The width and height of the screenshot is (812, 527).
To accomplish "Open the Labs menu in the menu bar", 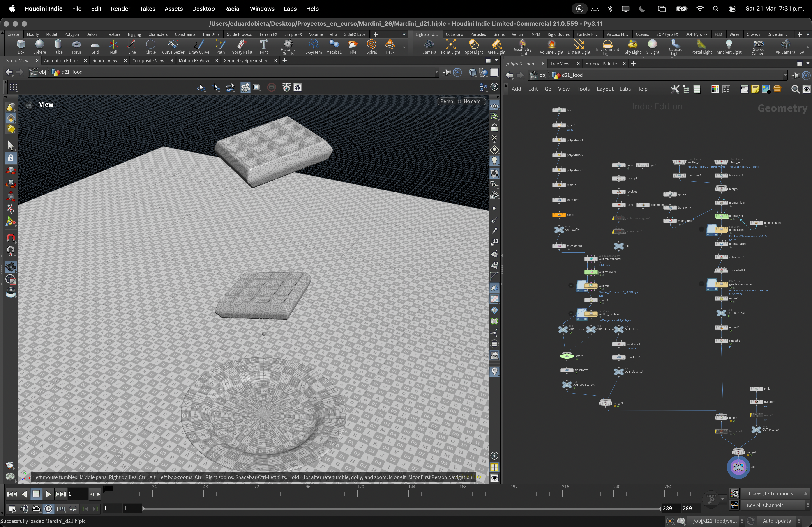I will (290, 9).
